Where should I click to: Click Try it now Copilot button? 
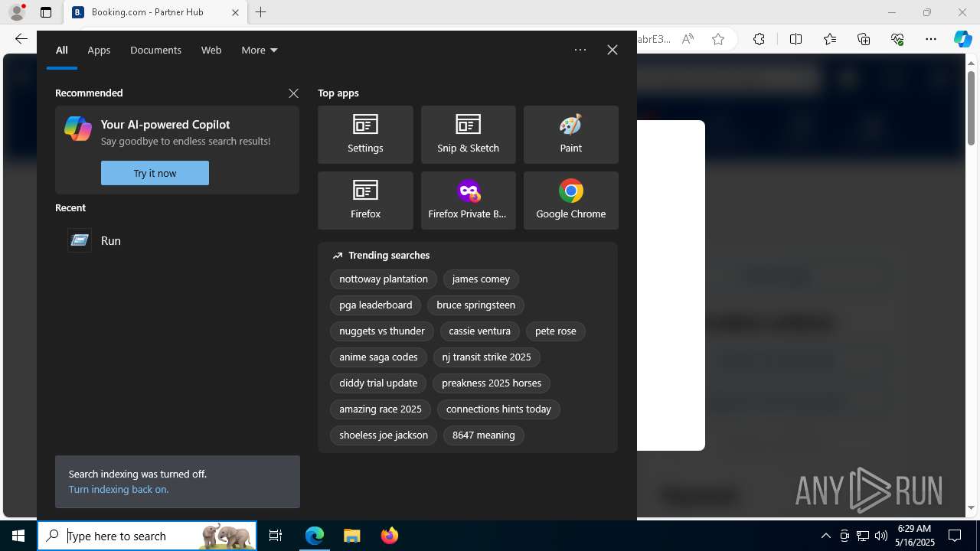(x=155, y=173)
